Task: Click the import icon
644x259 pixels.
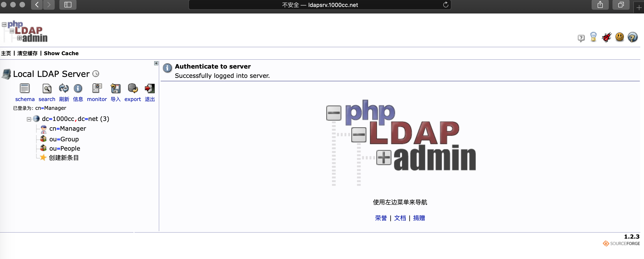Action: (115, 88)
